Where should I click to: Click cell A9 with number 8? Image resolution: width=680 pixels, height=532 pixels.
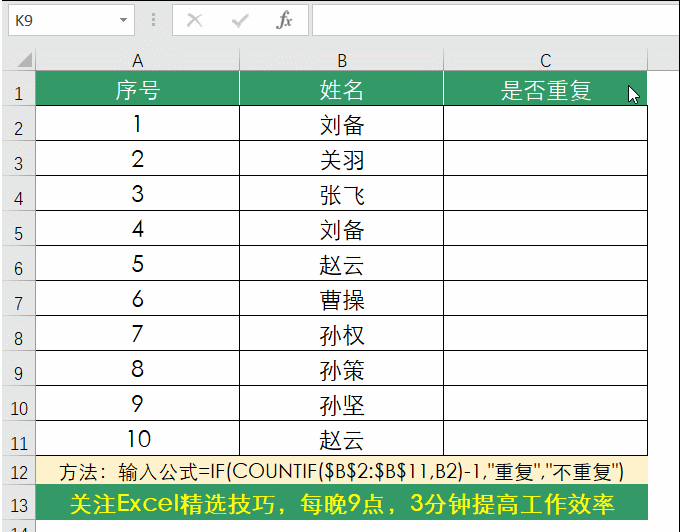137,369
